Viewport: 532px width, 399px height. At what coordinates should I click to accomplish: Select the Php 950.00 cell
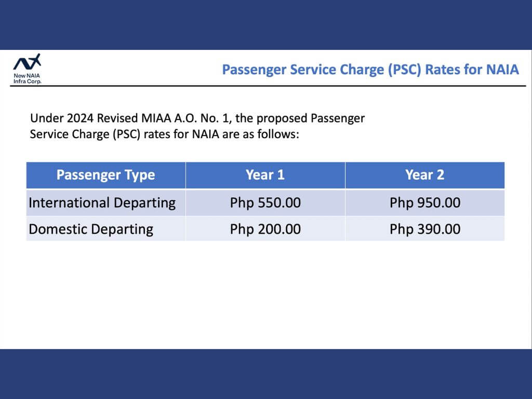pyautogui.click(x=425, y=203)
